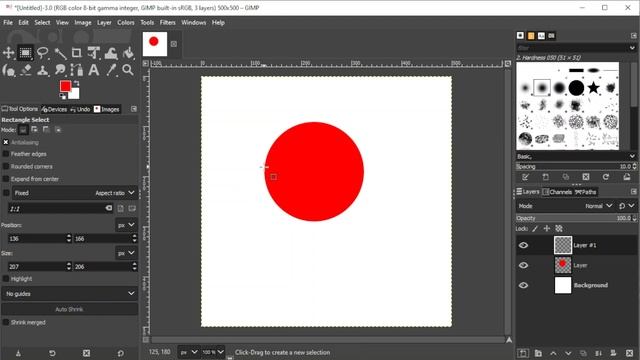Select the Free Select lasso tool
Screen dimensions: 640x360
[x=42, y=53]
